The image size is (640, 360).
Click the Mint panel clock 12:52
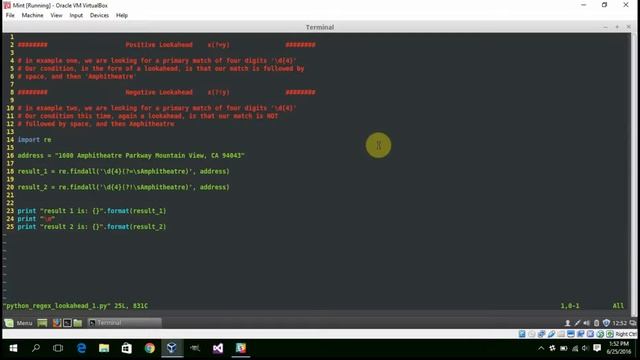619,323
